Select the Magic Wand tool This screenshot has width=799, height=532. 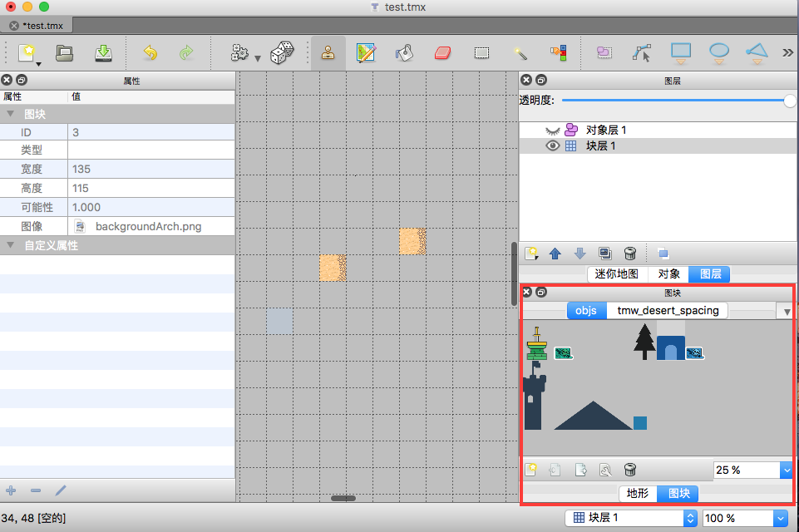click(520, 52)
